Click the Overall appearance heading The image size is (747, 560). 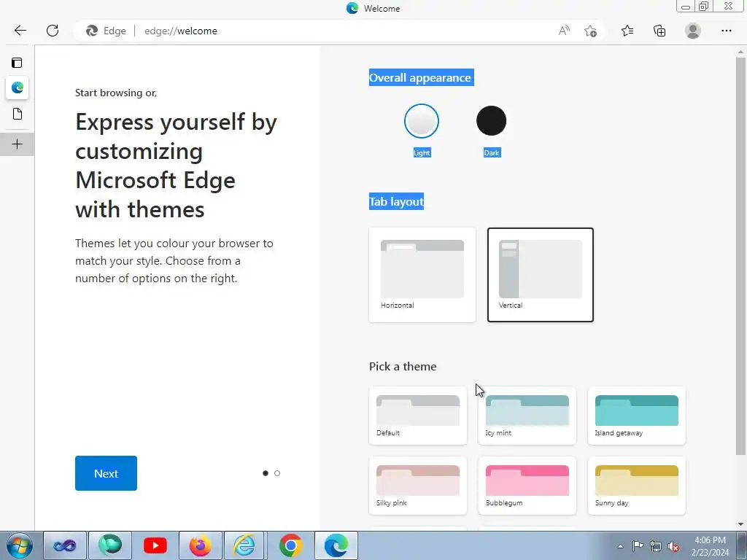point(420,77)
